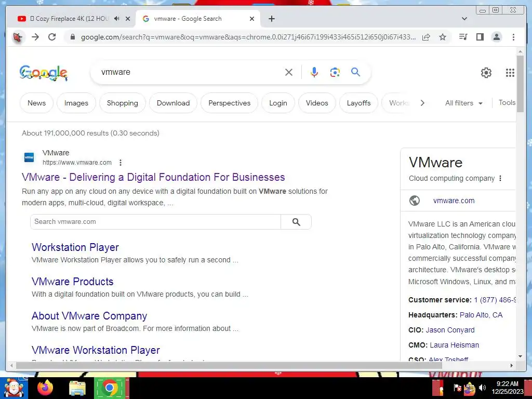The height and width of the screenshot is (399, 532).
Task: Open Google apps grid
Action: click(510, 73)
